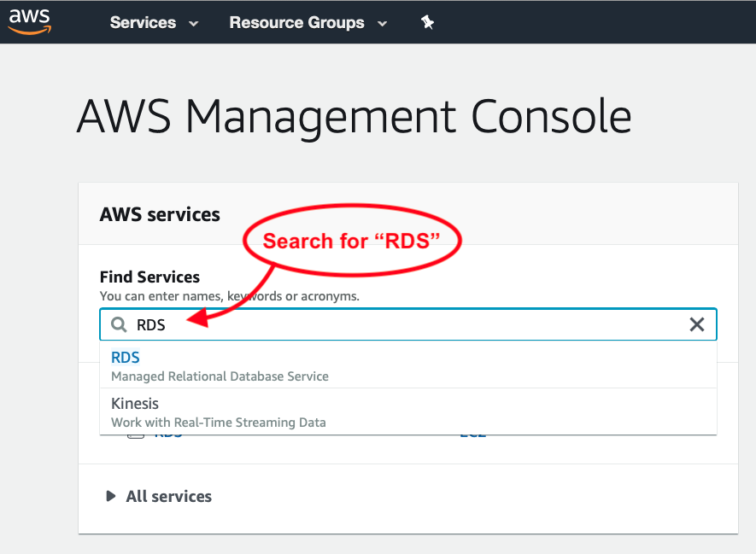Click the pin icon in the navigation bar

pos(426,21)
